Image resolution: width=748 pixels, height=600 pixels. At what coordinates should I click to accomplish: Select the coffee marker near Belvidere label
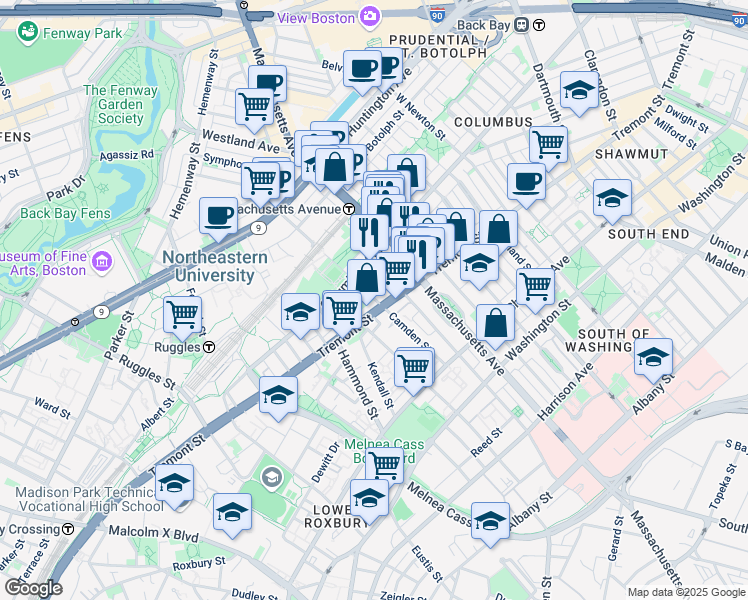pos(363,72)
